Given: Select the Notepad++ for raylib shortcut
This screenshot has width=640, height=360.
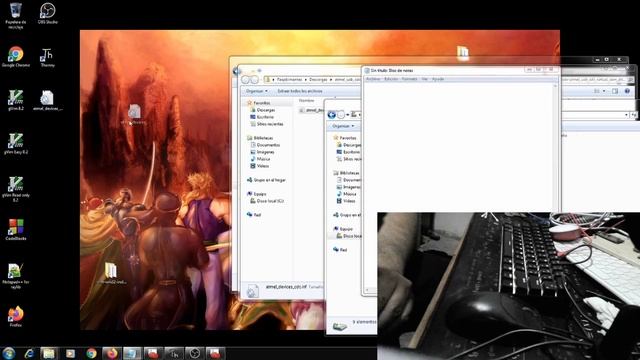Looking at the screenshot, I should pos(16,276).
